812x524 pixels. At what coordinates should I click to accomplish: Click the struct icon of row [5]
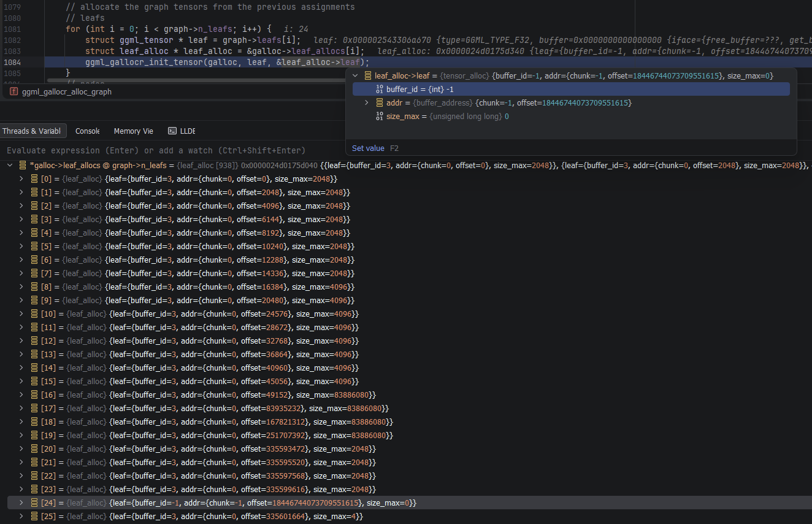34,246
